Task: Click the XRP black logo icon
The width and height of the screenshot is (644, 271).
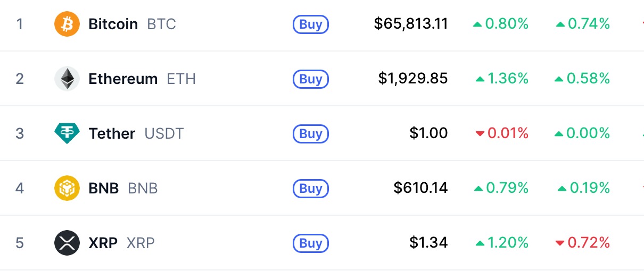Action: tap(67, 243)
